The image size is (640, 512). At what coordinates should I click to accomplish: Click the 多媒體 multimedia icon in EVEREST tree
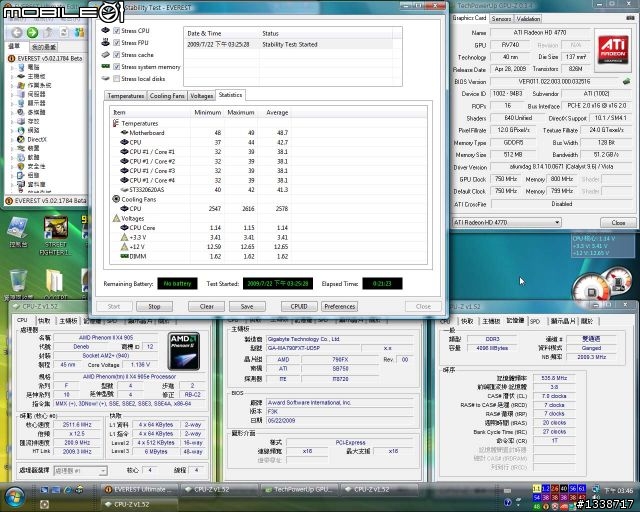21,112
